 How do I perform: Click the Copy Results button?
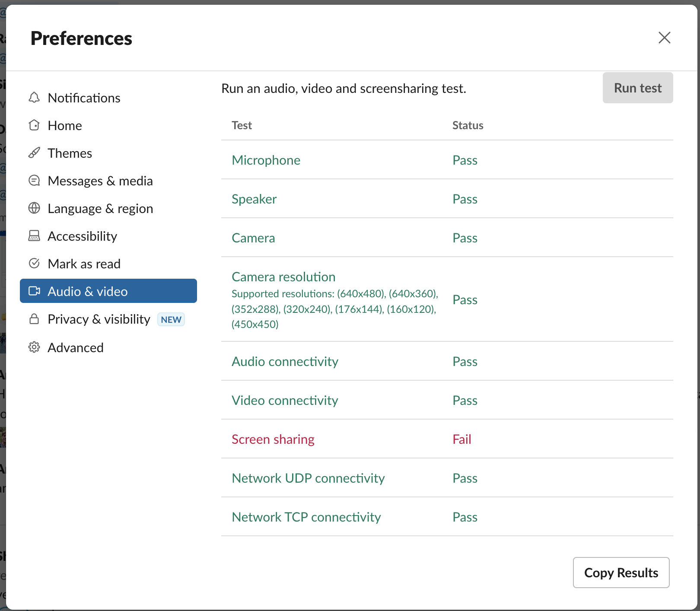click(621, 573)
